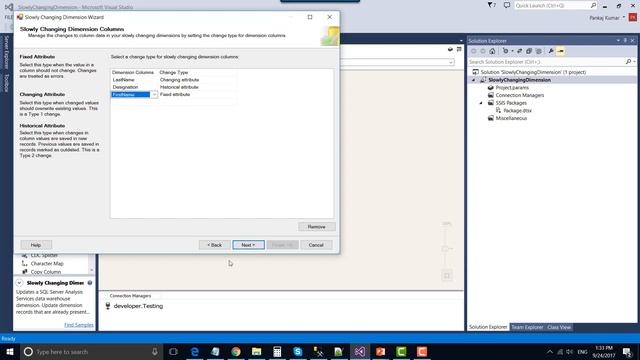Select Character Map in the SSIS Toolbox
The width and height of the screenshot is (640, 360).
coord(47,264)
